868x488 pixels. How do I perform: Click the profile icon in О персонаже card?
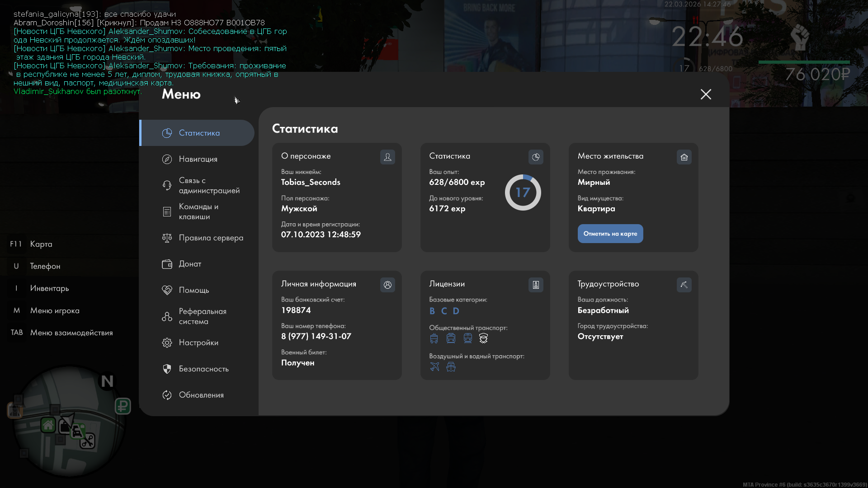387,157
